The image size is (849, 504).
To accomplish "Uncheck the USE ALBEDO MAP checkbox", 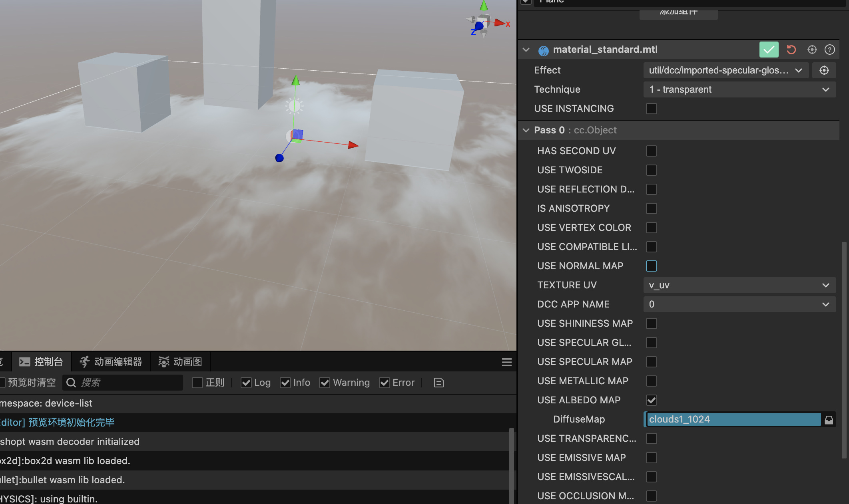I will coord(651,400).
